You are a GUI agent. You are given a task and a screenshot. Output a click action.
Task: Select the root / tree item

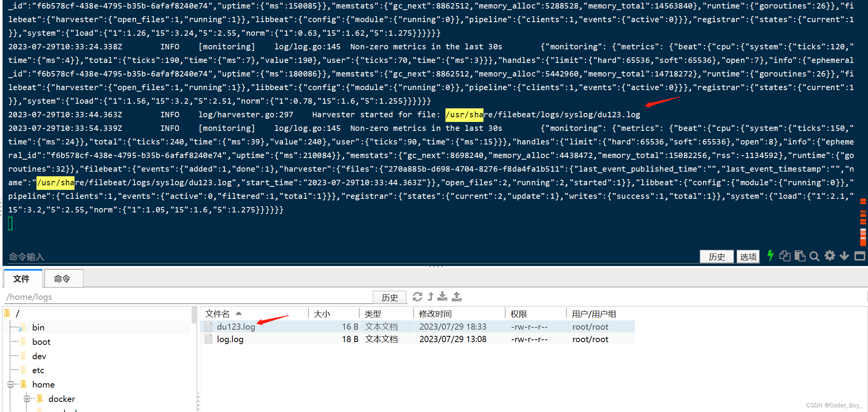17,313
